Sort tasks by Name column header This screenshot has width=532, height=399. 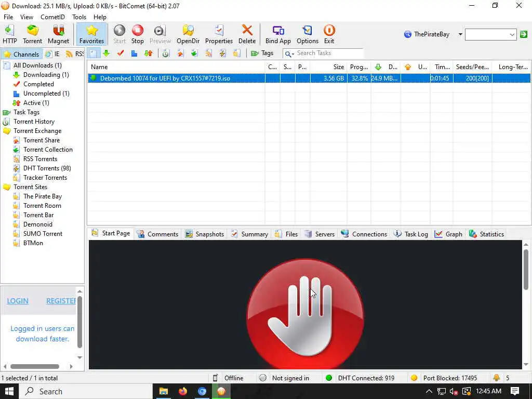(x=176, y=67)
